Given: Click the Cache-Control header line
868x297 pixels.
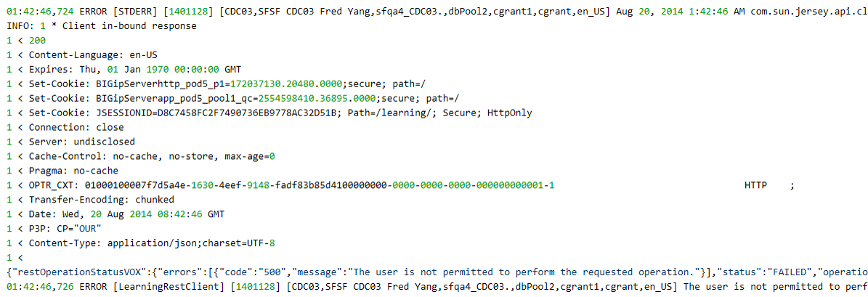Looking at the screenshot, I should click(141, 156).
